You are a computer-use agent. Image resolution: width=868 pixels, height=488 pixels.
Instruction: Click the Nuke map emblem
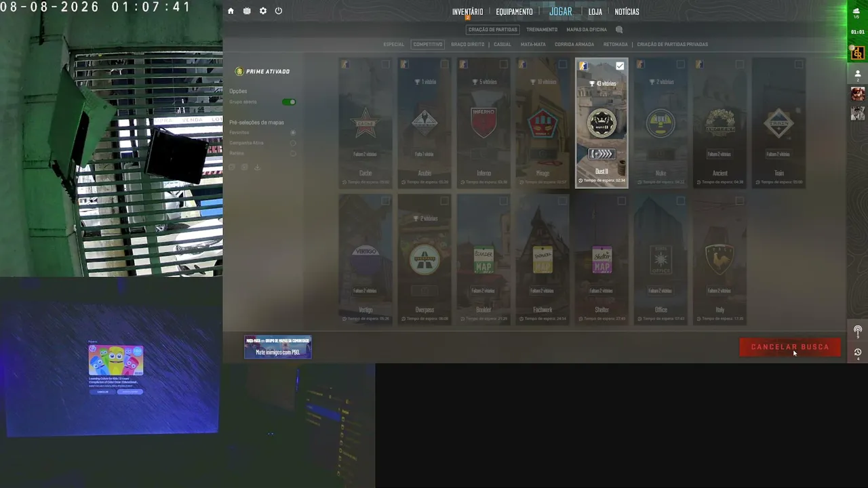point(660,123)
